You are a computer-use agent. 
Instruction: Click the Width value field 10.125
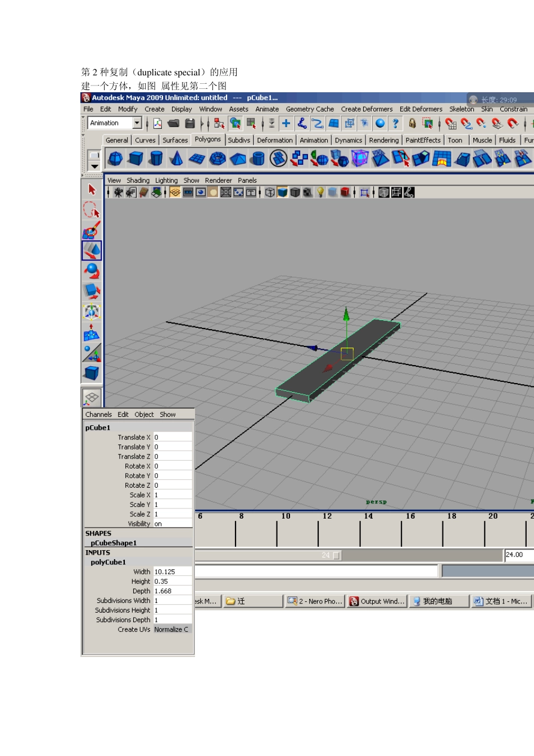(172, 571)
